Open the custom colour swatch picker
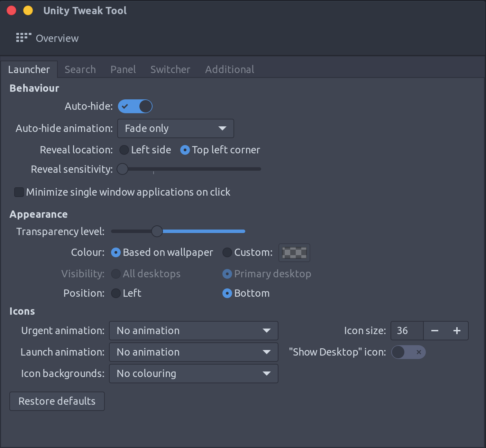Viewport: 486px width, 448px height. click(294, 253)
